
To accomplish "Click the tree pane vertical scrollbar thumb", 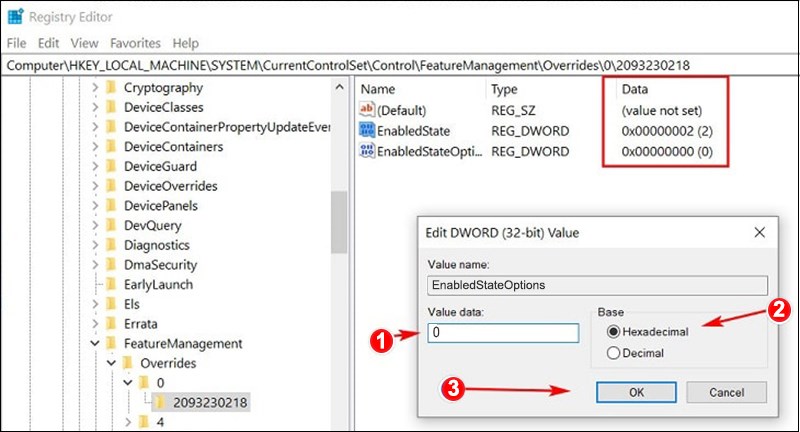I will pyautogui.click(x=339, y=222).
